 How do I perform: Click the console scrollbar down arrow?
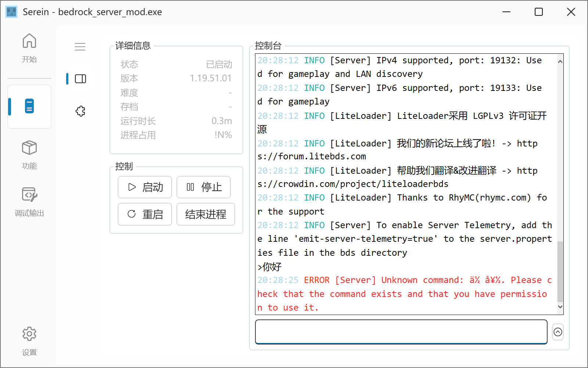[560, 307]
